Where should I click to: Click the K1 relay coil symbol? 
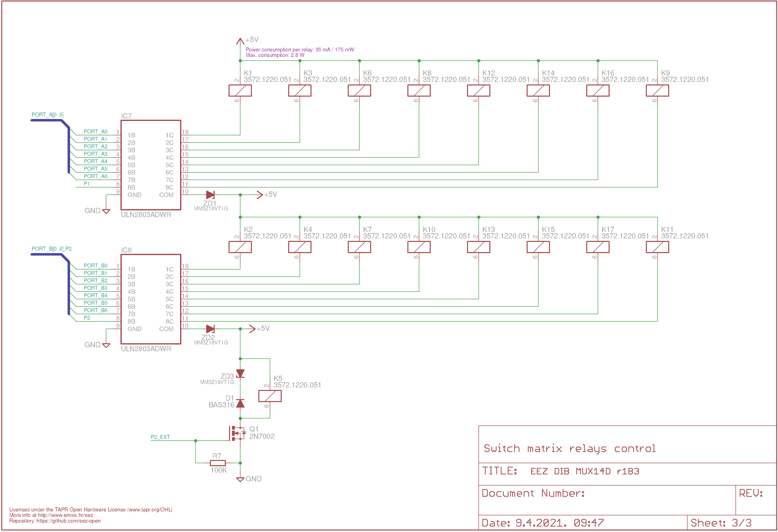(240, 90)
